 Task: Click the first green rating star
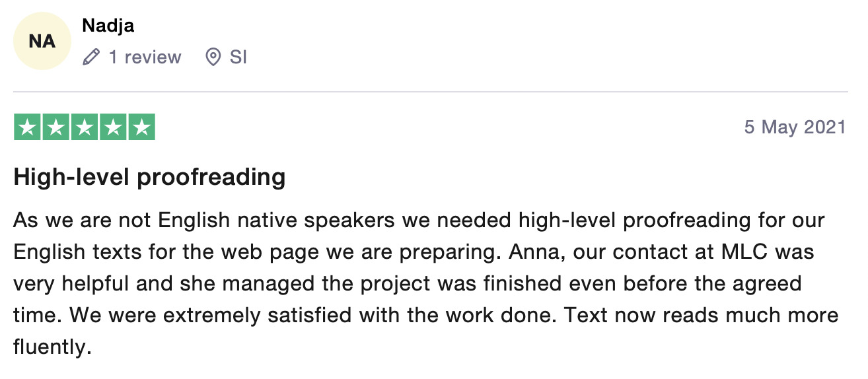click(x=27, y=127)
